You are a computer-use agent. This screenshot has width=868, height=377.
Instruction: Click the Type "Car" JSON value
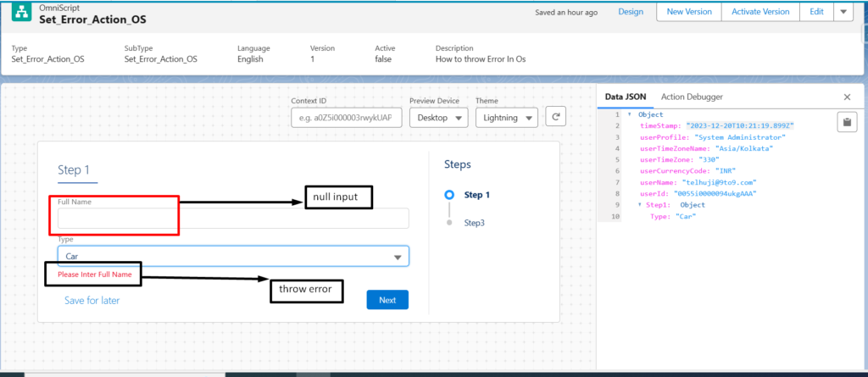pos(685,216)
